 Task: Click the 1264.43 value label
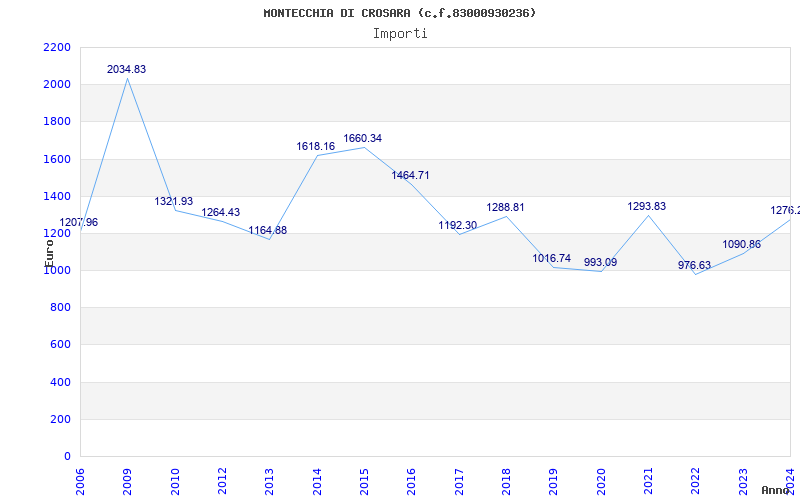pos(220,212)
